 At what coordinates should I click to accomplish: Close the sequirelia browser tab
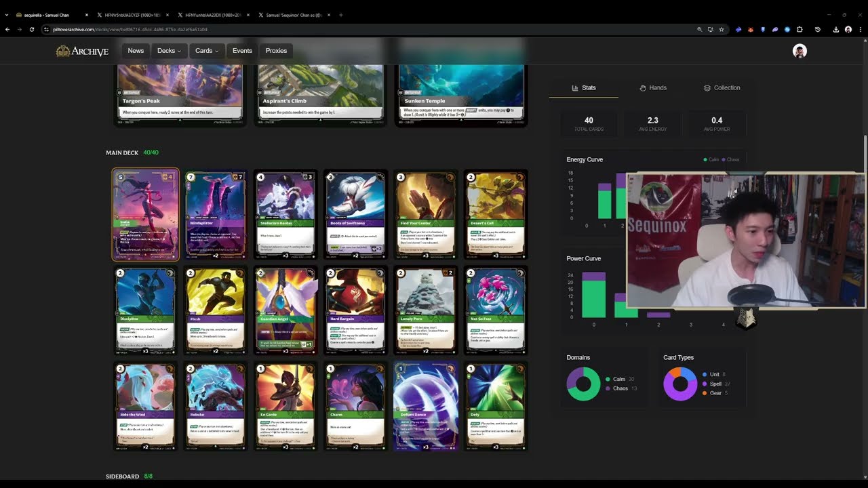(x=87, y=15)
